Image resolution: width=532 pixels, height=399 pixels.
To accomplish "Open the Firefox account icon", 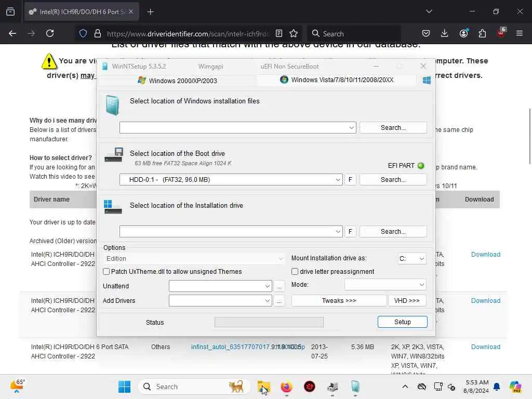I will pyautogui.click(x=464, y=33).
